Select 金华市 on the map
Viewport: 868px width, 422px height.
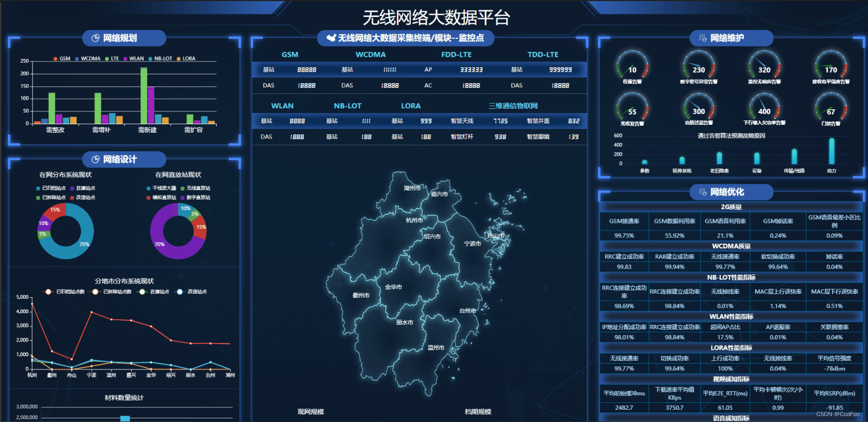coord(394,287)
